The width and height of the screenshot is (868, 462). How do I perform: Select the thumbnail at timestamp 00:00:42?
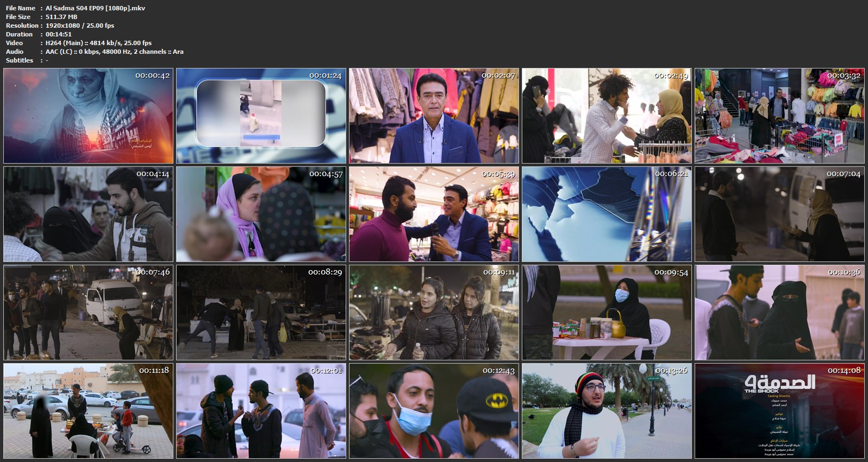tap(88, 116)
